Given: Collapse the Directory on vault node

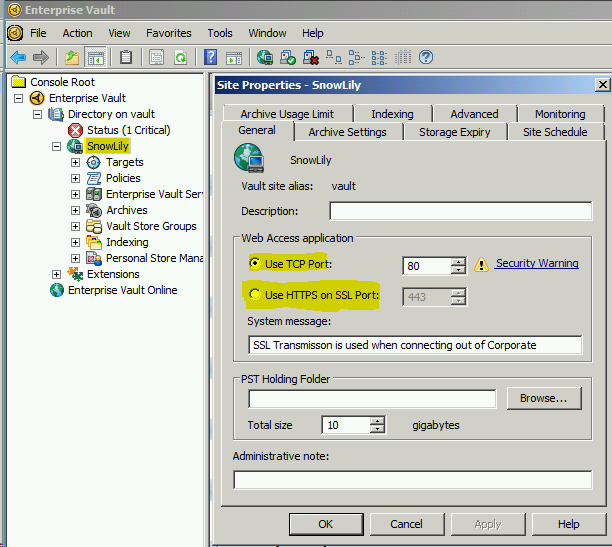Looking at the screenshot, I should point(37,114).
